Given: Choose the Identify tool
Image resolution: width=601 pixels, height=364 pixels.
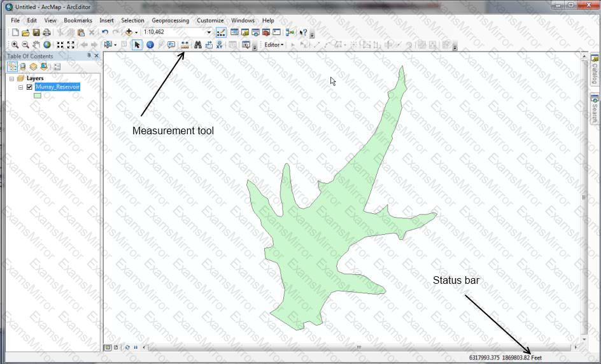Looking at the screenshot, I should tap(150, 45).
